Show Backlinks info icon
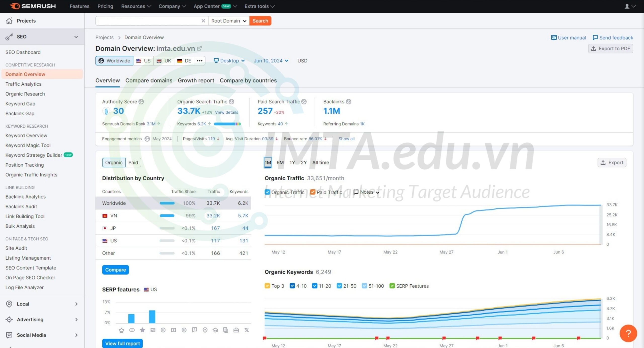Screen dimensions: 644x348 click(x=348, y=102)
